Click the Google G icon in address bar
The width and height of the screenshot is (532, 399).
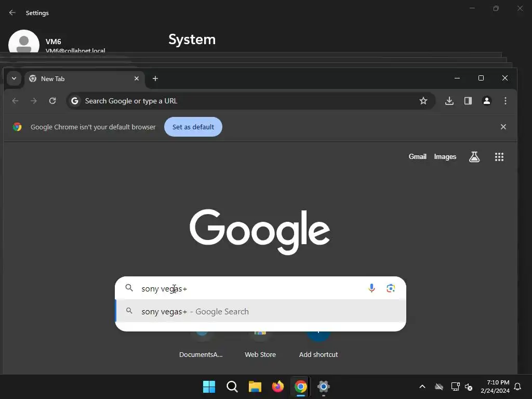click(x=75, y=101)
